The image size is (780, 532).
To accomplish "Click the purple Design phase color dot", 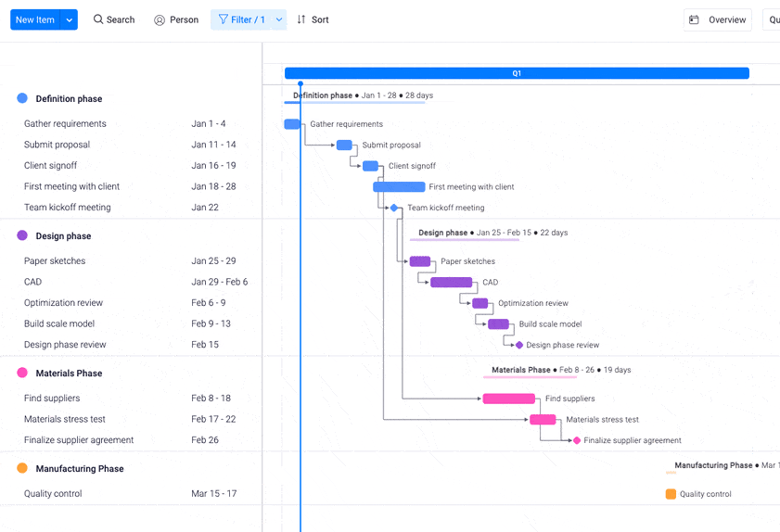I will pos(22,235).
